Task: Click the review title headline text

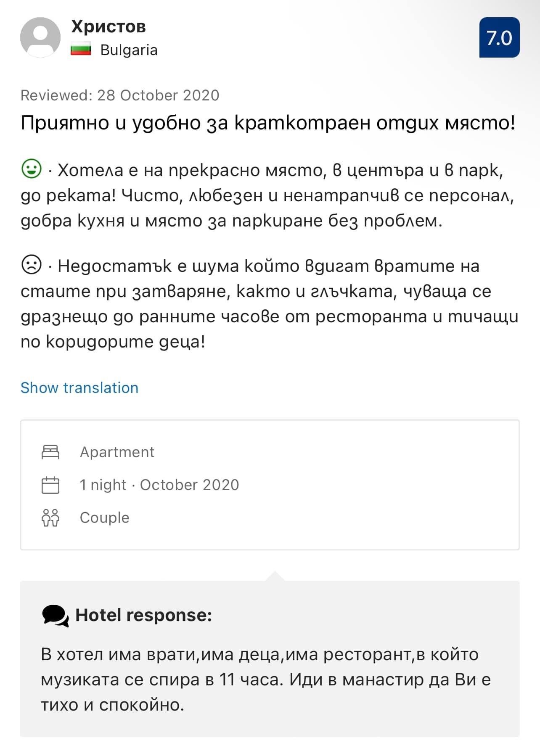Action: pos(268,123)
